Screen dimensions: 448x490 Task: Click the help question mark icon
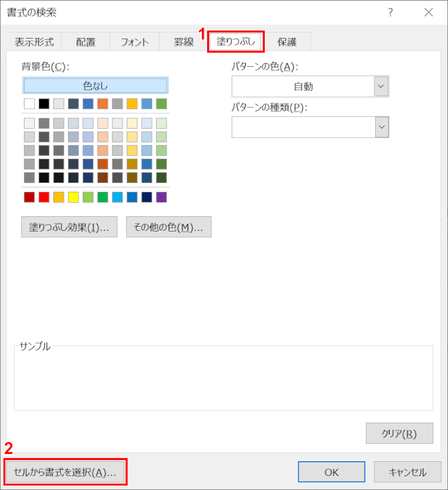tap(390, 13)
